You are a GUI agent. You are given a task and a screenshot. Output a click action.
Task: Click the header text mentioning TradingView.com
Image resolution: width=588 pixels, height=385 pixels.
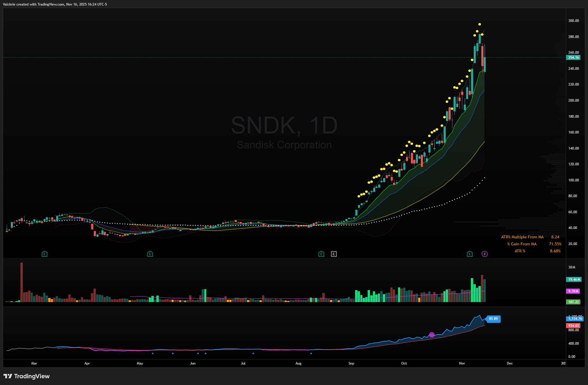[x=55, y=4]
